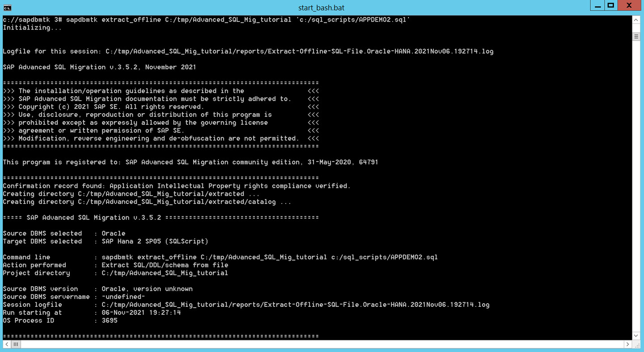The height and width of the screenshot is (352, 644).
Task: Click the line ending "v.3.5.2, November 2021"
Action: (x=100, y=67)
